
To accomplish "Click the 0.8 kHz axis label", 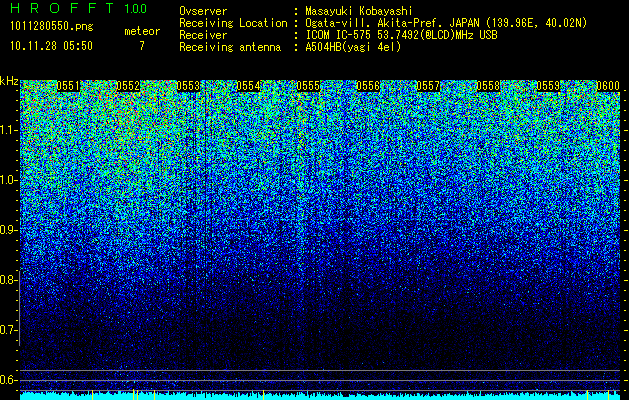I will (8, 280).
